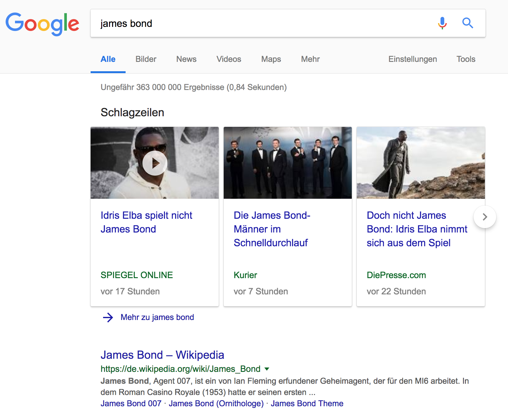
Task: Click the Schlagzeilen heading
Action: 132,112
